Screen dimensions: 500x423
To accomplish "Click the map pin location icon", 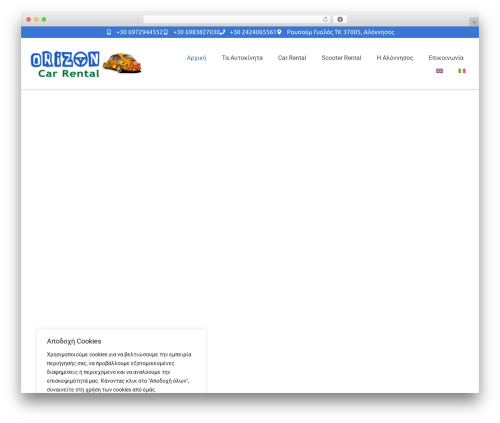I will pyautogui.click(x=279, y=32).
